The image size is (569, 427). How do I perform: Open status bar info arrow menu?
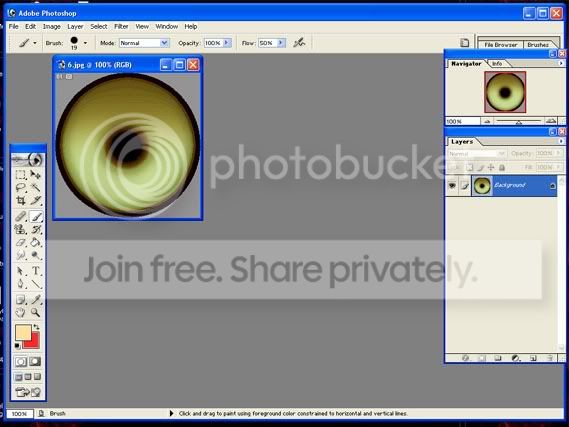click(172, 413)
